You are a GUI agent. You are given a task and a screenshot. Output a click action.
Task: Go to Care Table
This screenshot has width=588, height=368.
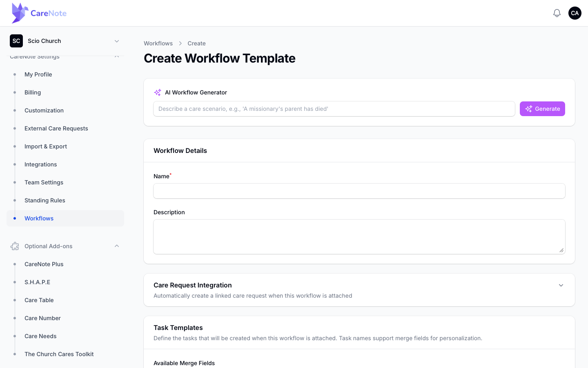(65, 300)
